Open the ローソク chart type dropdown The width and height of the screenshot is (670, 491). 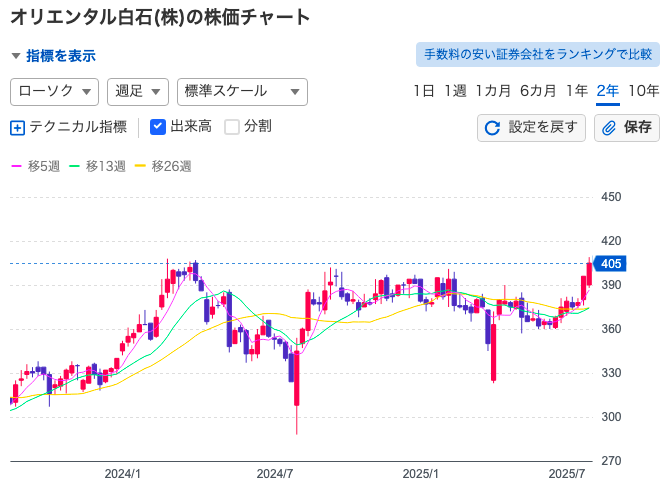point(54,91)
